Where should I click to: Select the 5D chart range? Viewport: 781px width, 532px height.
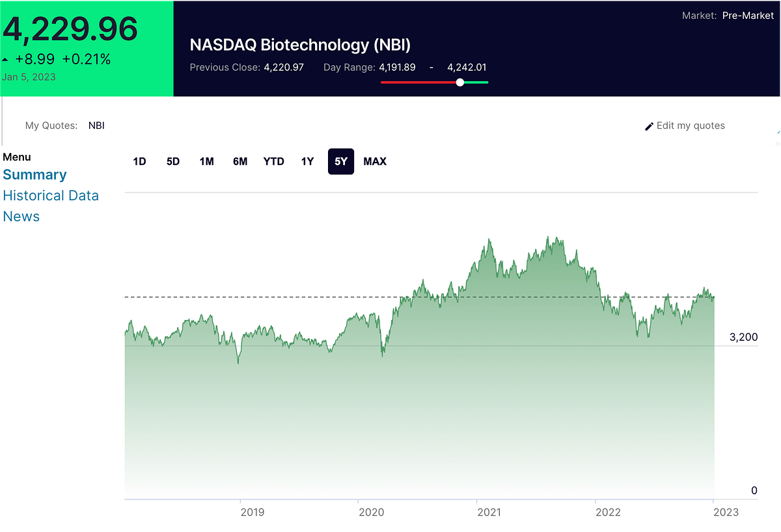pyautogui.click(x=173, y=161)
